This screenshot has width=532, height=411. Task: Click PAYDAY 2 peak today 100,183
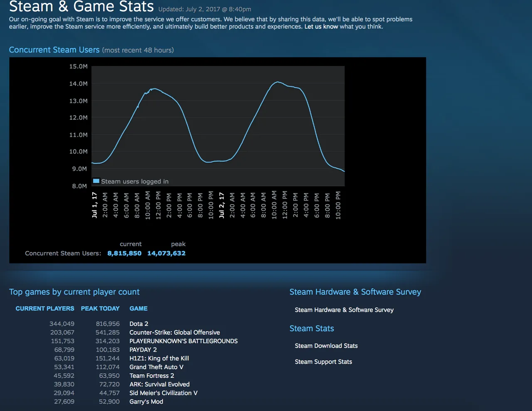(108, 350)
